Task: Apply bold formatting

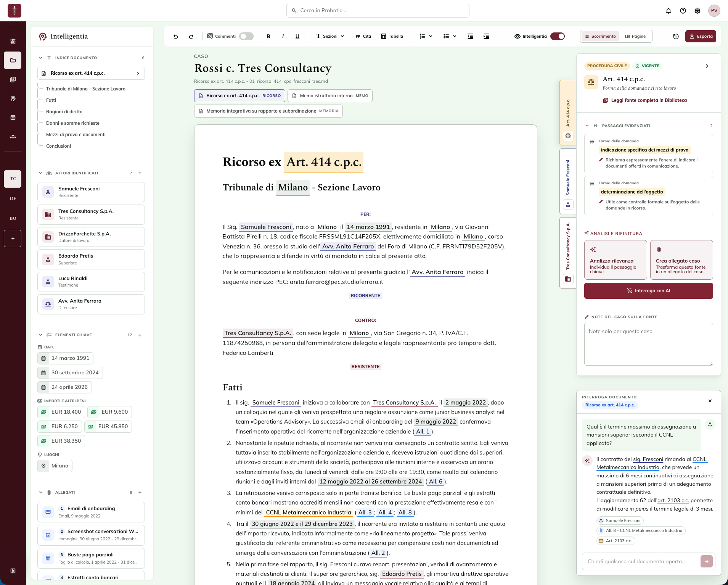Action: click(268, 36)
